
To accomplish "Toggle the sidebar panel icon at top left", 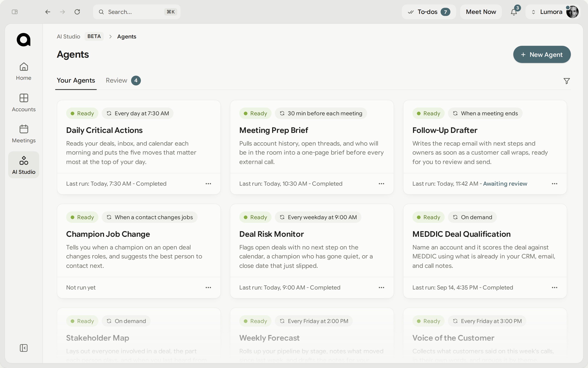I will coord(15,12).
